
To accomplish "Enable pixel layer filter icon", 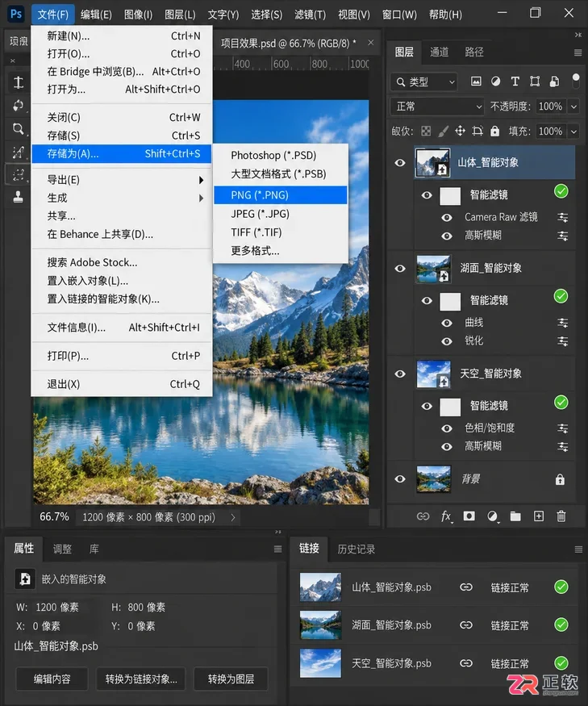I will click(476, 81).
